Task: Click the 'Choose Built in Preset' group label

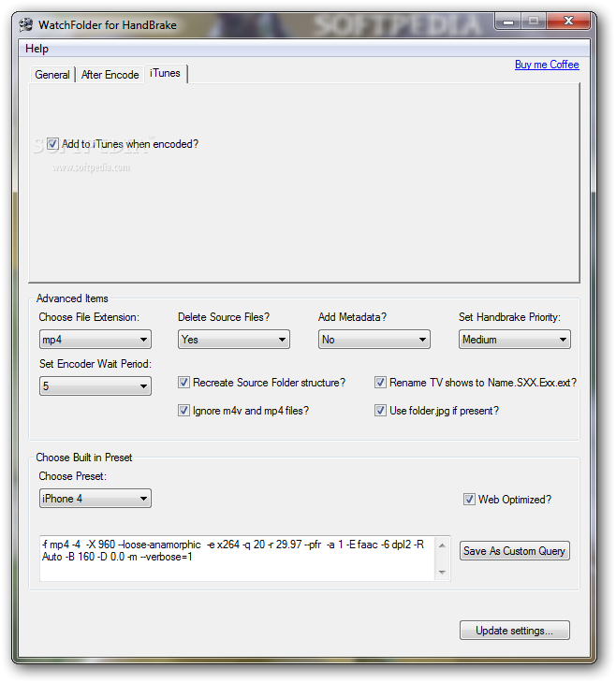Action: (x=84, y=458)
